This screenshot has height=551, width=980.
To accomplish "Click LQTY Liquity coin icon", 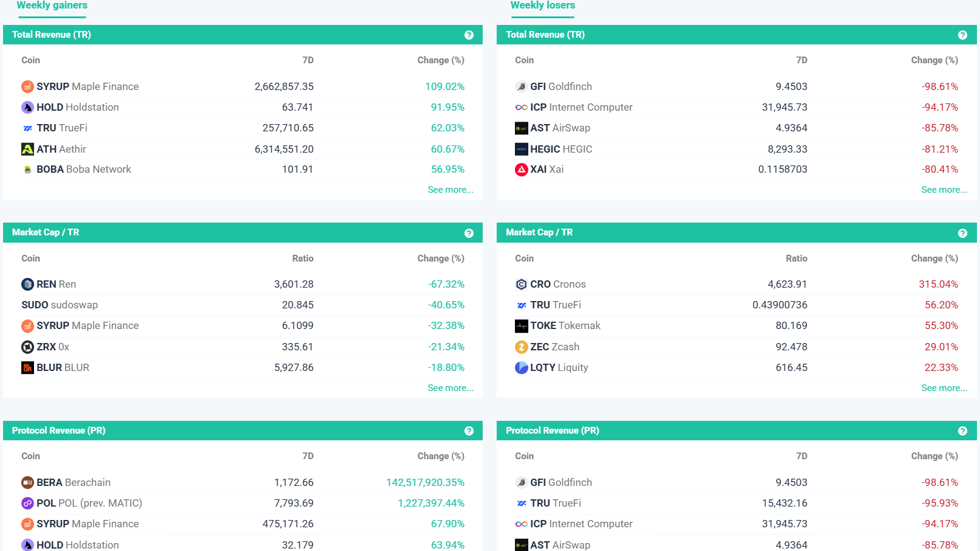I will tap(521, 367).
